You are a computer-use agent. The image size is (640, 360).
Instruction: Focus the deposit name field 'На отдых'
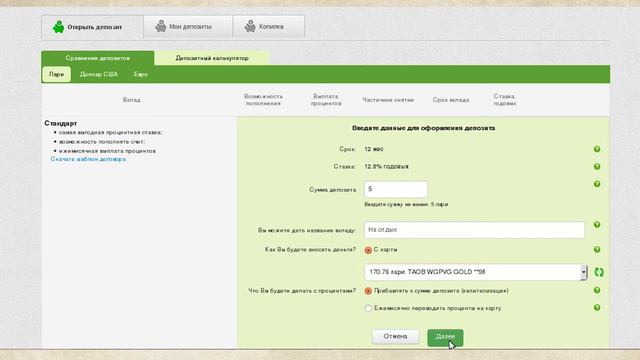474,230
